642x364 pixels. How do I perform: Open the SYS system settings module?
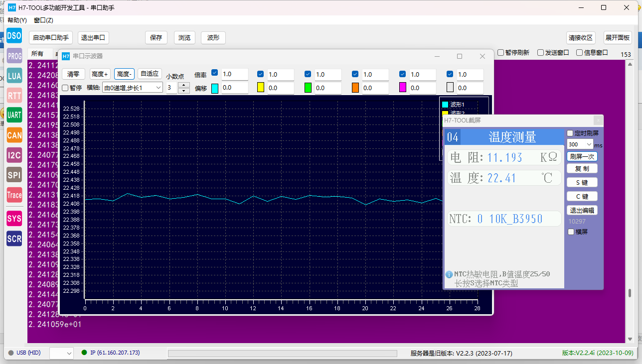14,219
